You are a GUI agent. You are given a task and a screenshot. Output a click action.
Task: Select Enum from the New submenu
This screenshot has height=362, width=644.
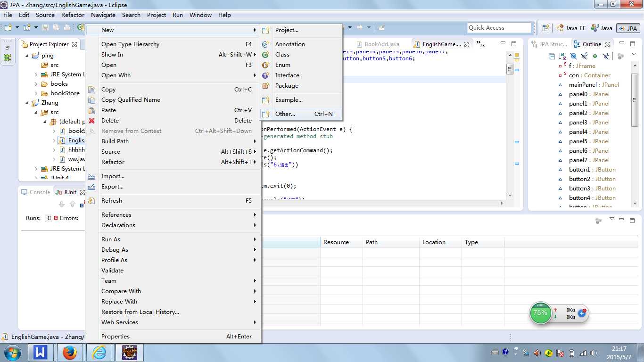tap(300, 65)
